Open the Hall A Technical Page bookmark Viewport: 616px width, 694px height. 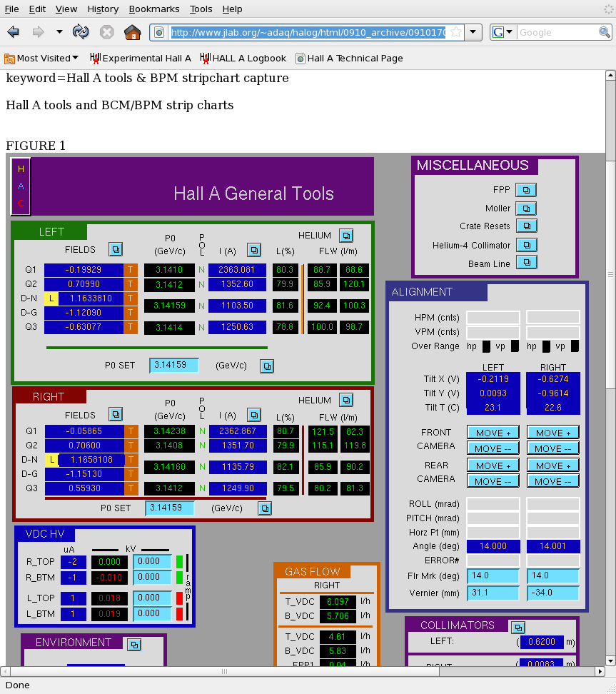(350, 58)
